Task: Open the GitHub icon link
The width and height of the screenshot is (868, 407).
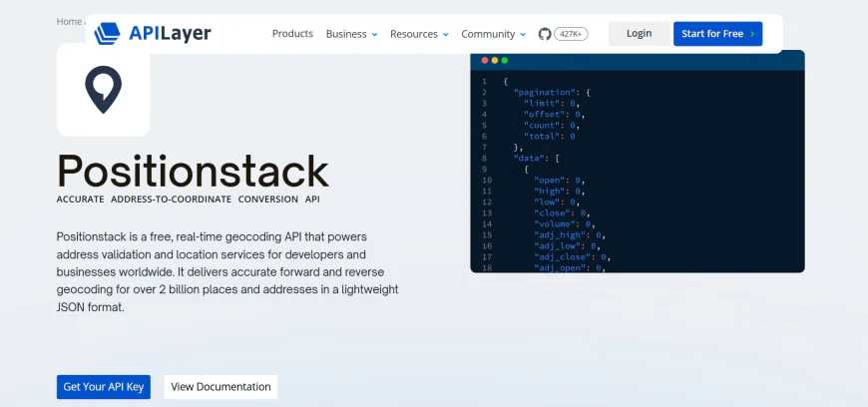Action: pyautogui.click(x=545, y=34)
